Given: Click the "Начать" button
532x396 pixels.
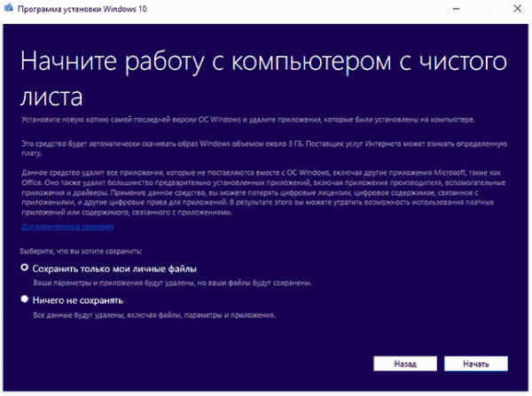Looking at the screenshot, I should click(476, 364).
